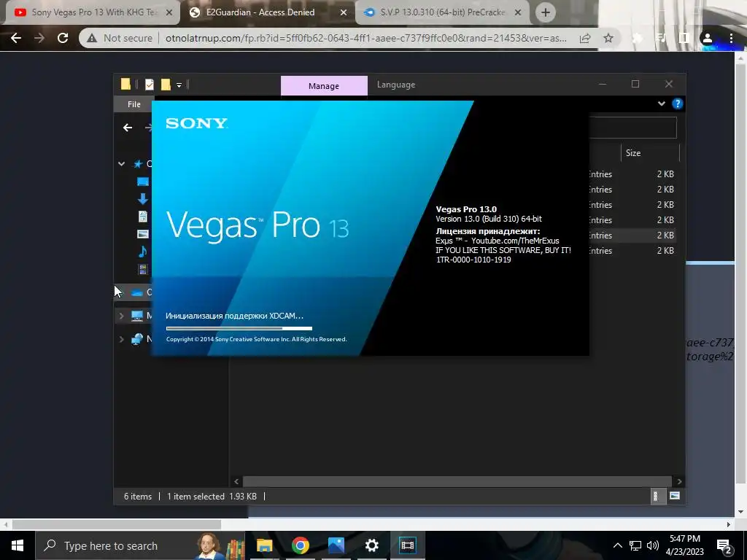747x560 pixels.
Task: Open Pictures in Explorer sidebar
Action: coord(142,234)
